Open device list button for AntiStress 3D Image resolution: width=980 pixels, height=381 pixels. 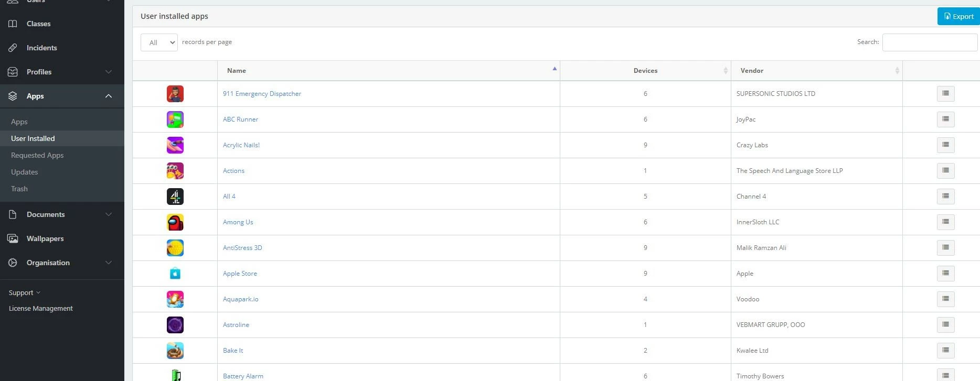(x=945, y=248)
